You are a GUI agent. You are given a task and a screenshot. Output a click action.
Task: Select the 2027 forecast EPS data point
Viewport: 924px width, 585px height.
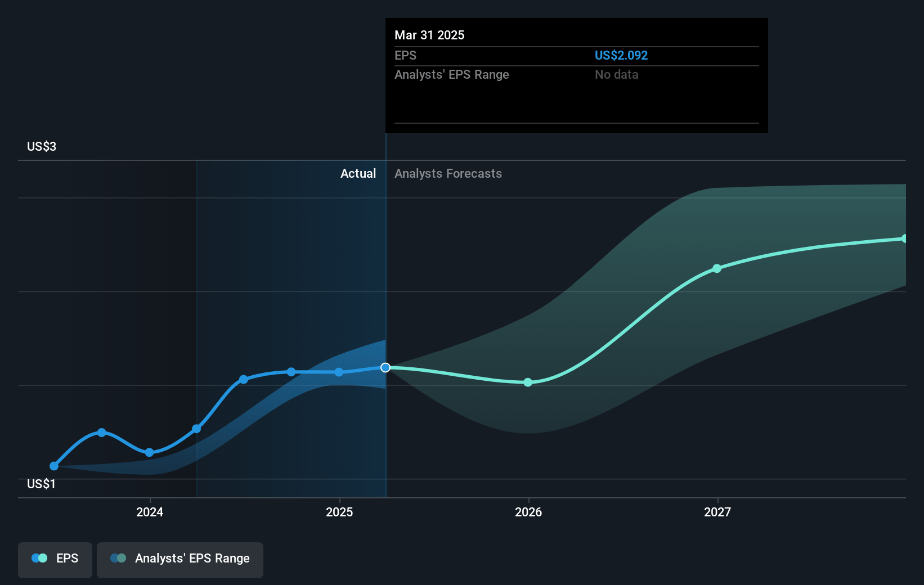pos(717,268)
